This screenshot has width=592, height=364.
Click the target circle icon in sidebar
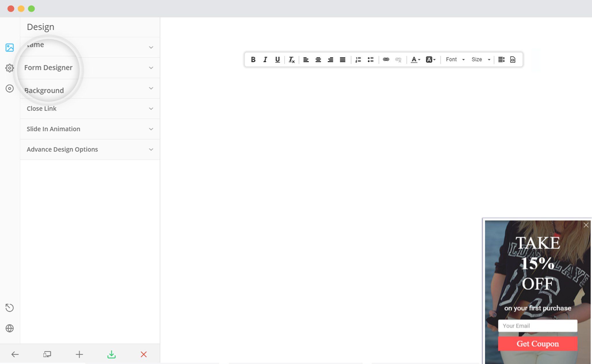point(10,88)
